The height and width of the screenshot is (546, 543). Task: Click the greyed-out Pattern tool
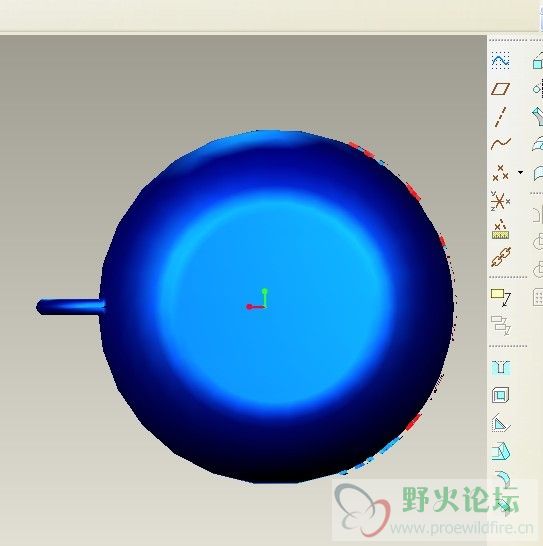coord(538,297)
